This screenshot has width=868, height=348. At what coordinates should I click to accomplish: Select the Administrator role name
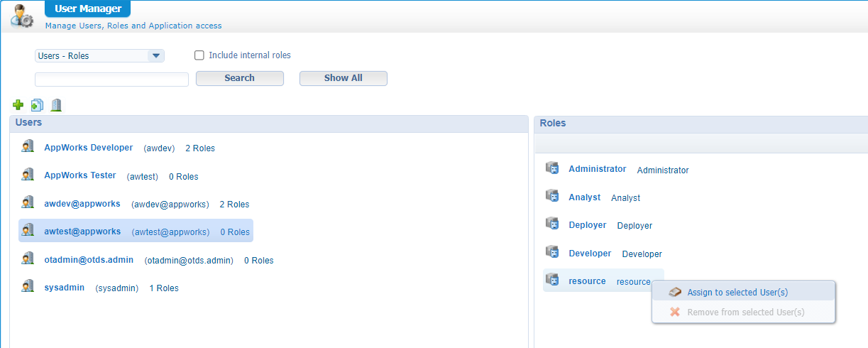598,169
